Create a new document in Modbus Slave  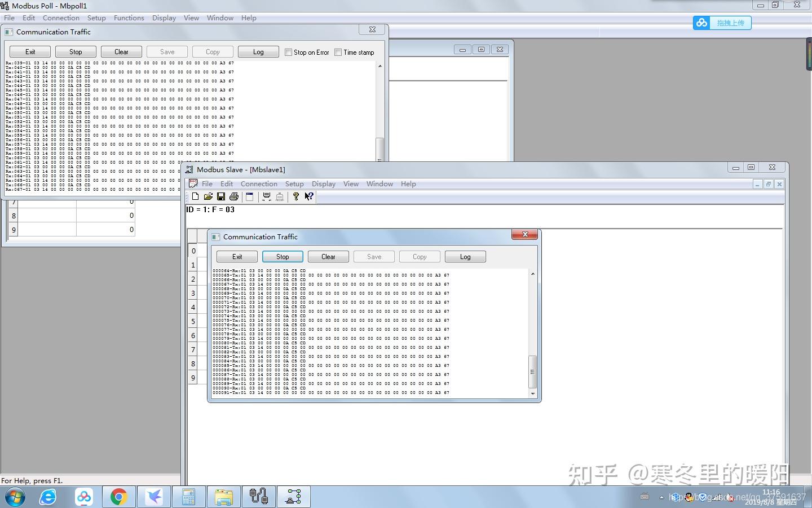coord(195,196)
